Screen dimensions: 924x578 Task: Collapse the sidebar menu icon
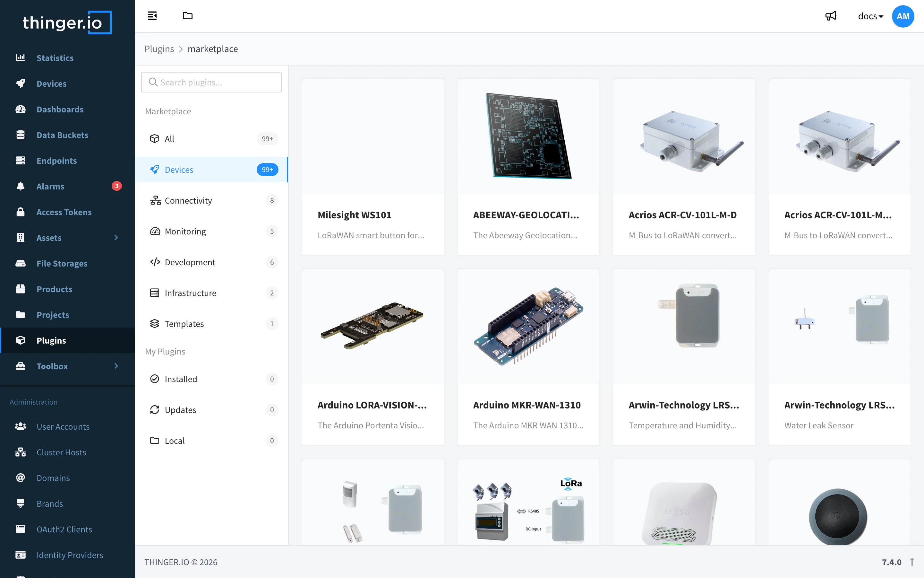point(152,16)
